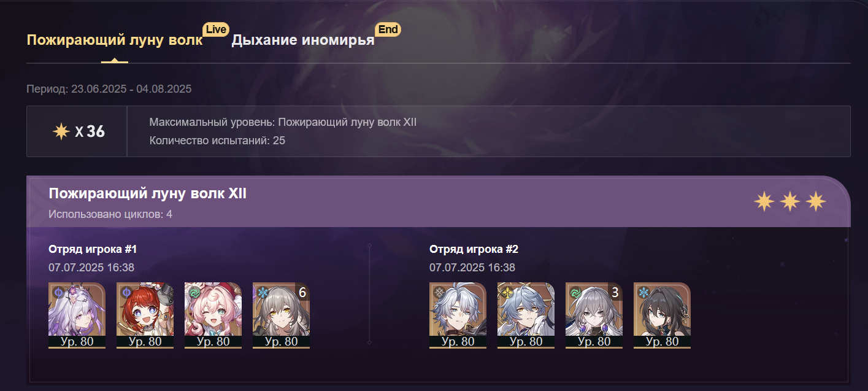868x391 pixels.
Task: Click the eidolon 6 badge
Action: pos(302,292)
